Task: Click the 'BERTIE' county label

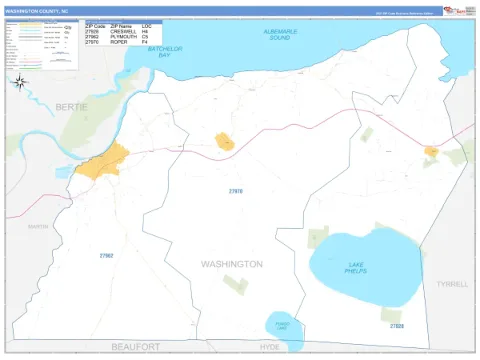Action: 71,107
